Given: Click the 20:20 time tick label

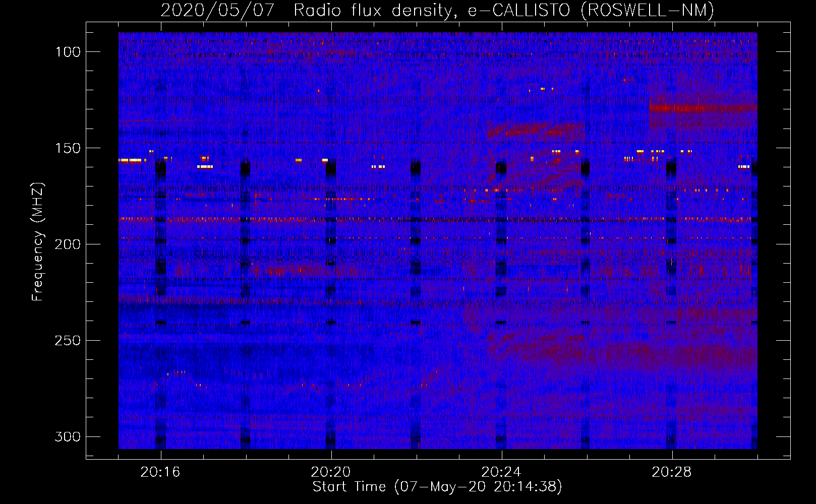Looking at the screenshot, I should [331, 472].
